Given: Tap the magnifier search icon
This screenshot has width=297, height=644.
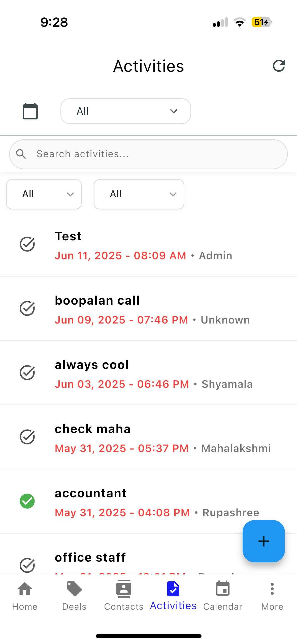Looking at the screenshot, I should click(21, 154).
